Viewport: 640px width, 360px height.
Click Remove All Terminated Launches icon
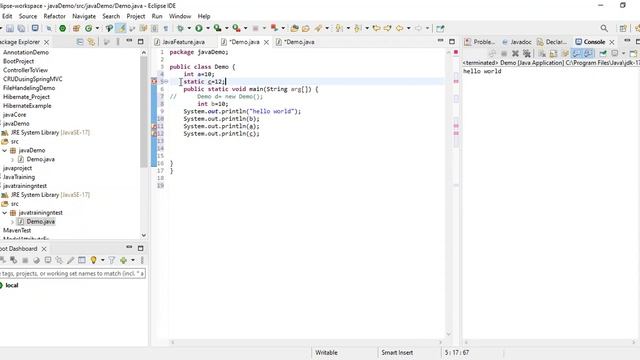click(x=527, y=53)
